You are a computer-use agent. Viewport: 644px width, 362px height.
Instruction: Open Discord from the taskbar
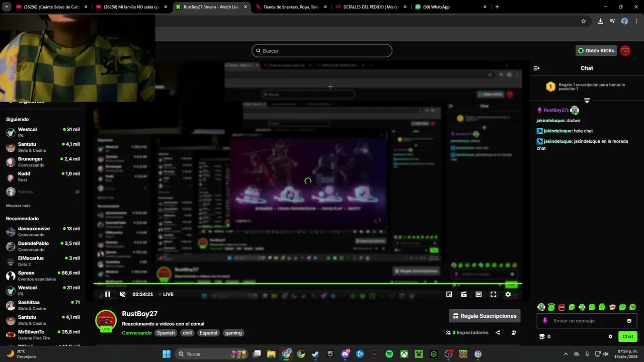pos(345,354)
